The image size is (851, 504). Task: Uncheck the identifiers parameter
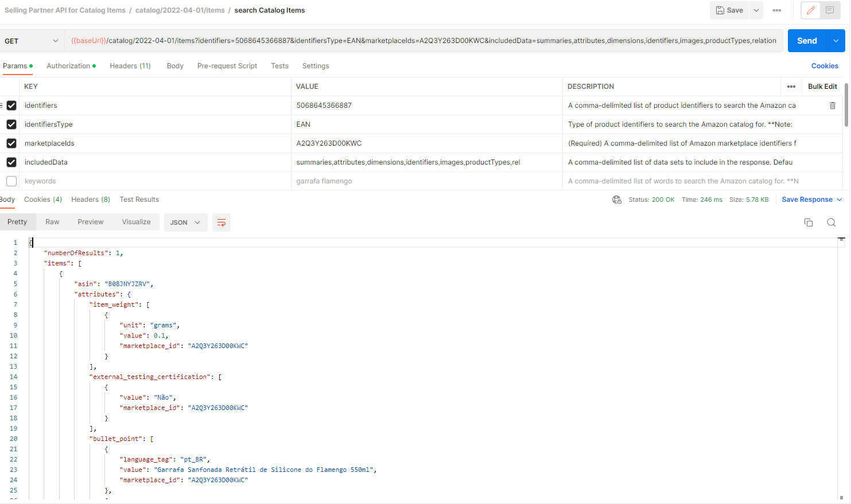(x=11, y=106)
